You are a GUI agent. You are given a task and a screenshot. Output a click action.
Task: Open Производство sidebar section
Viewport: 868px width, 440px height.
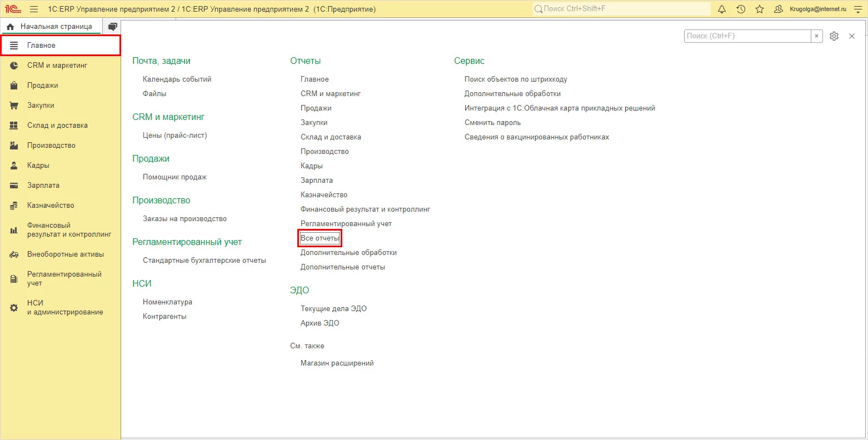click(61, 146)
